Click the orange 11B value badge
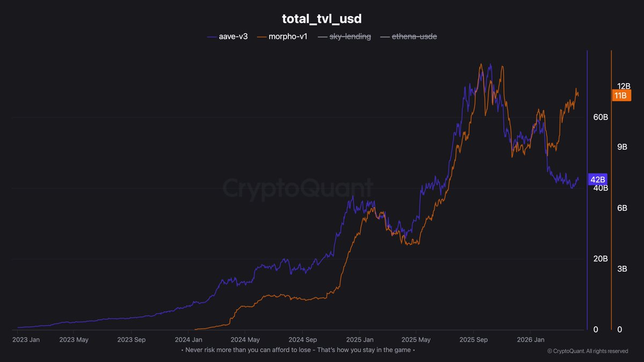 click(620, 95)
